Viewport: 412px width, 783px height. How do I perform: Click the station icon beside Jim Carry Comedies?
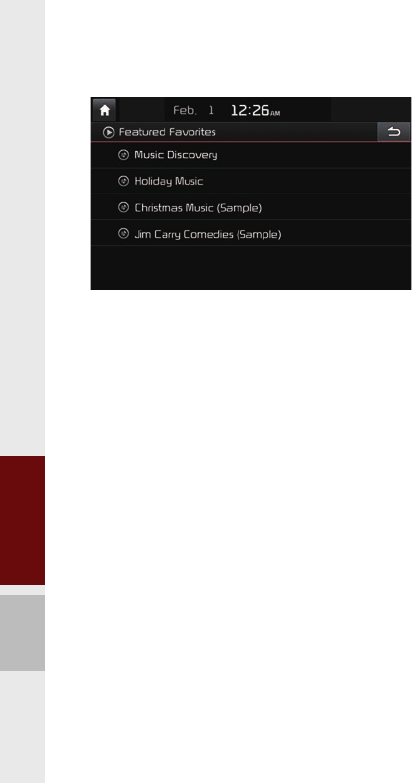click(123, 233)
